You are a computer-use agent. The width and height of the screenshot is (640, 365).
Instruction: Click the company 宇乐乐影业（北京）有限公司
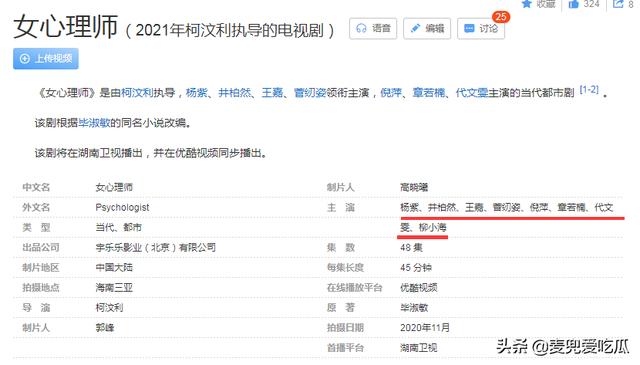pyautogui.click(x=156, y=247)
